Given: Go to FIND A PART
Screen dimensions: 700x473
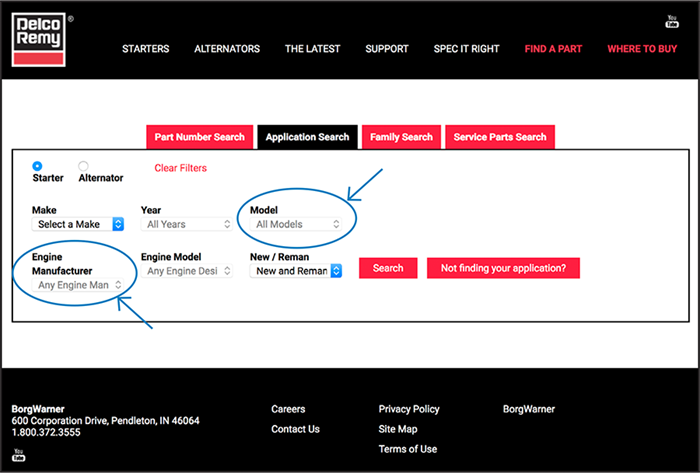Looking at the screenshot, I should click(553, 49).
